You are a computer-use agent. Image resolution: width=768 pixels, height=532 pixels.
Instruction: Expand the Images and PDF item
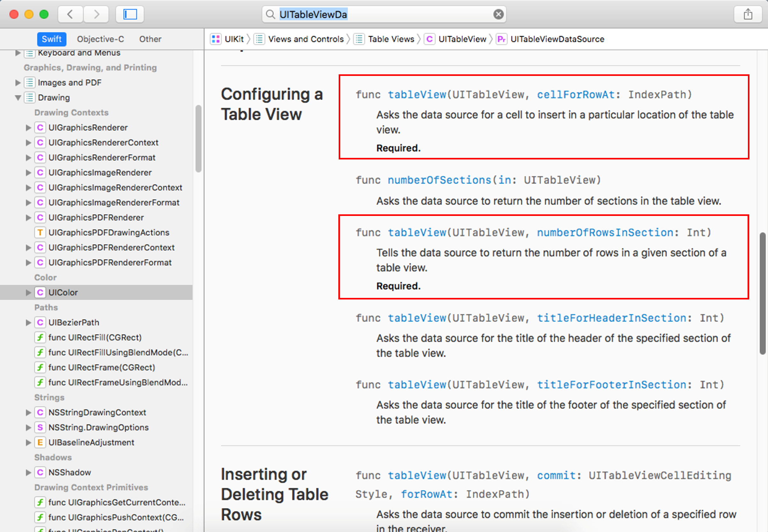click(x=18, y=82)
